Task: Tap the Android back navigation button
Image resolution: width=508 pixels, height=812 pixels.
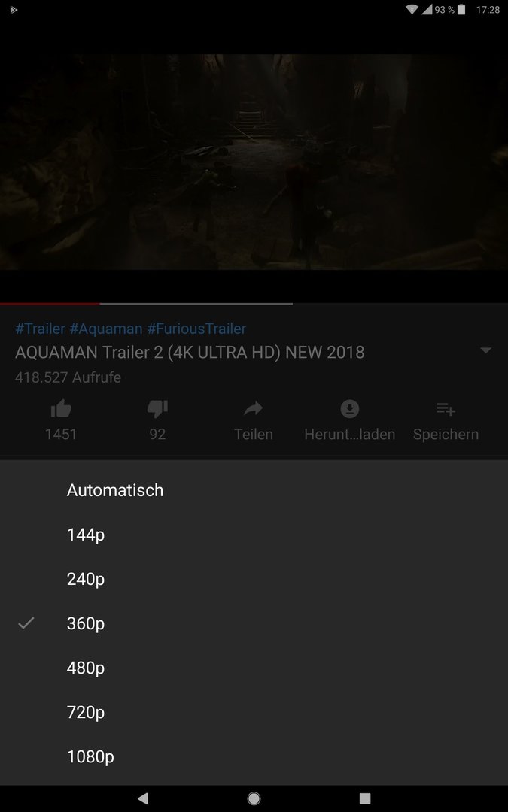Action: click(x=143, y=798)
